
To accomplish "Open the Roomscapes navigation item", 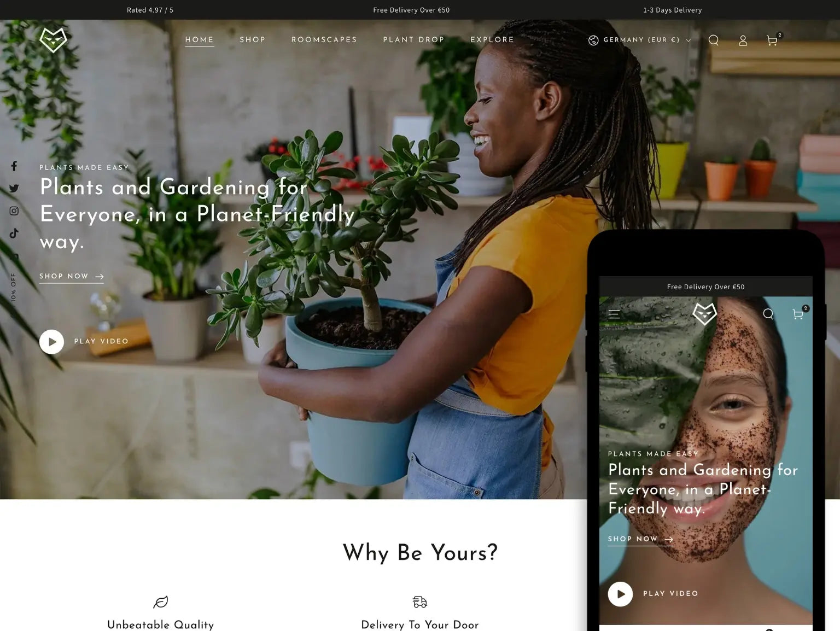I will point(324,40).
